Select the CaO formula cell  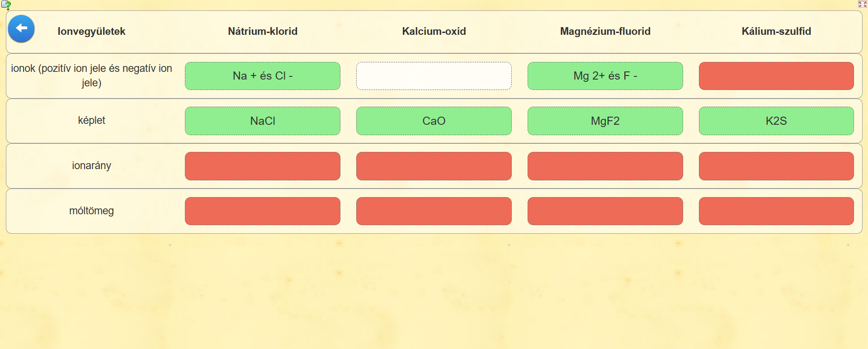point(434,121)
